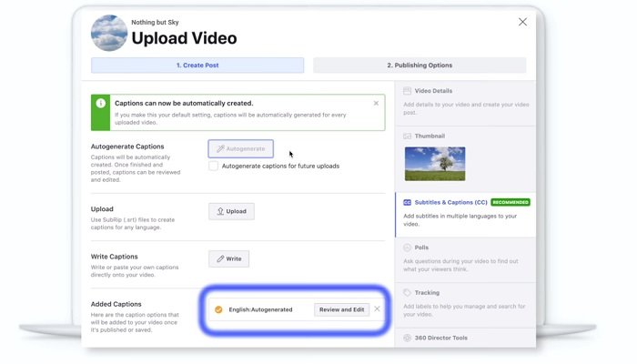Click the green info banner icon

click(101, 114)
